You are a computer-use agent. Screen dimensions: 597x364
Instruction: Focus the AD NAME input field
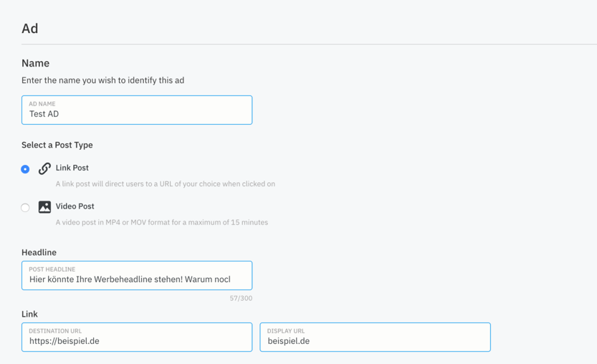click(137, 110)
